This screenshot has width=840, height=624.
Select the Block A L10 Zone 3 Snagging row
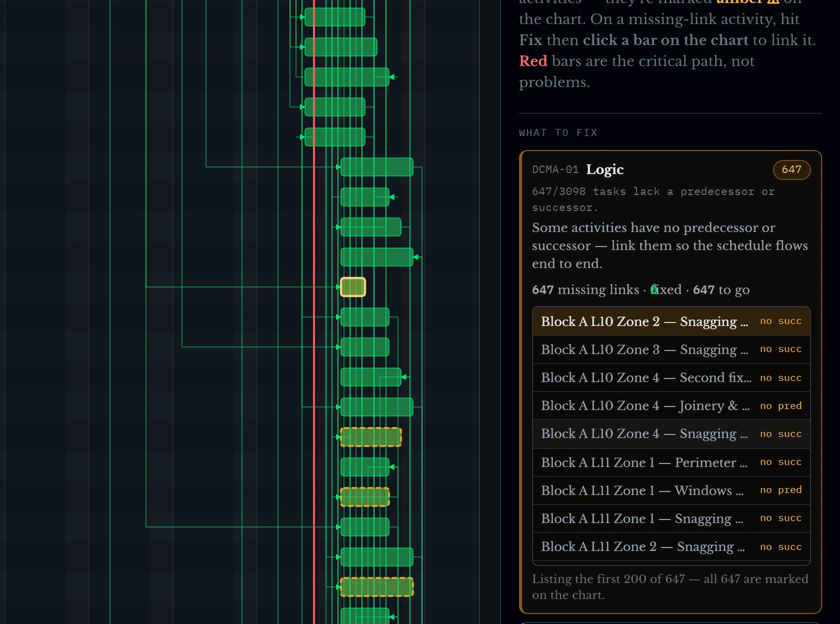tap(671, 350)
